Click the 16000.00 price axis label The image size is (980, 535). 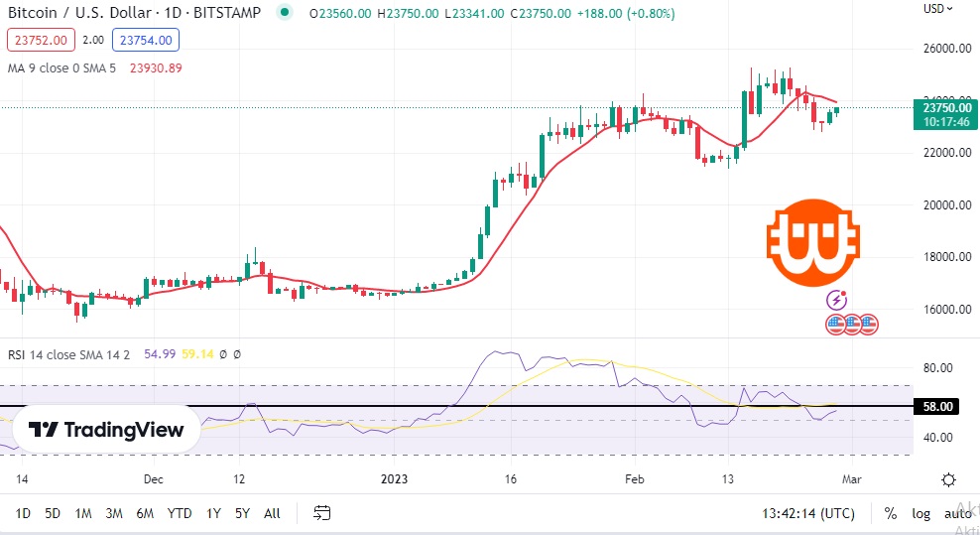click(x=947, y=309)
